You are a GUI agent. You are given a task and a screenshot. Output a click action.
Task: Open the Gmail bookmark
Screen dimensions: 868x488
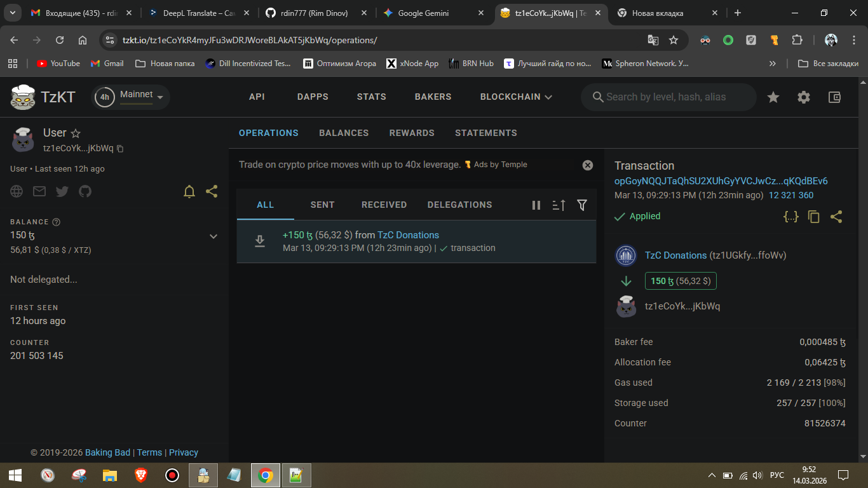[107, 64]
